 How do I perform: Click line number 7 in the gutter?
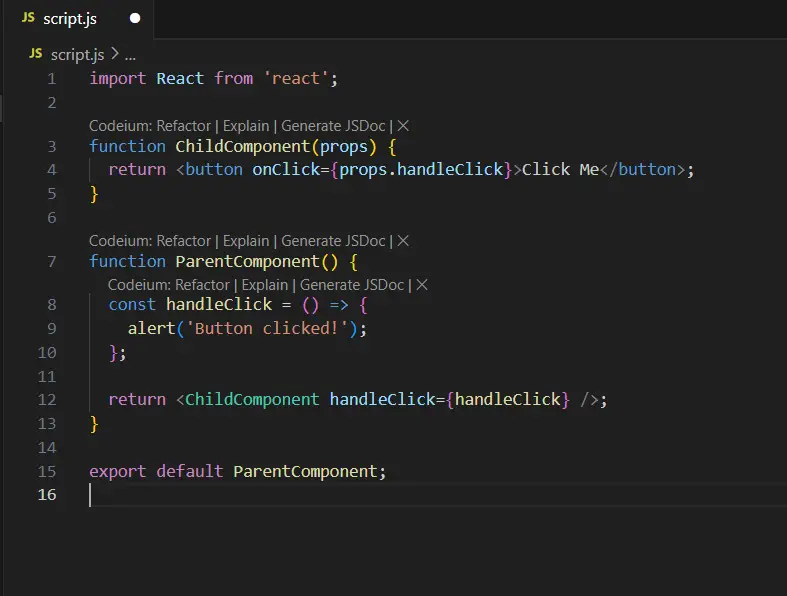click(52, 262)
